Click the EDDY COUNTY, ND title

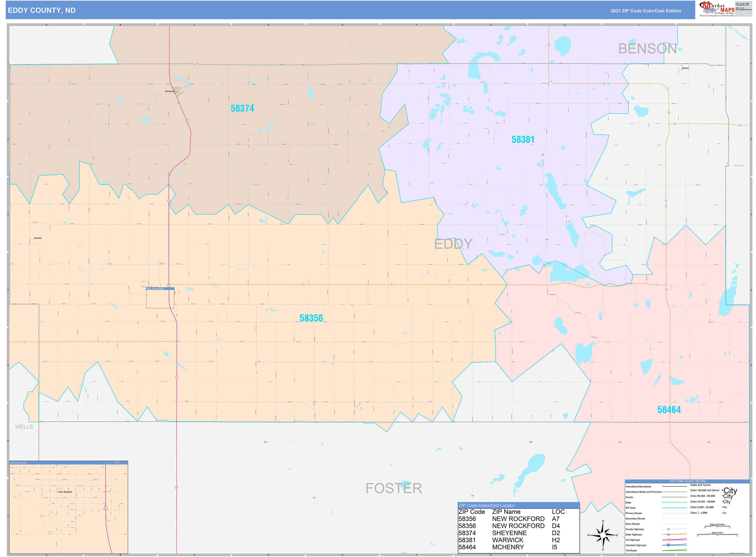(x=42, y=10)
